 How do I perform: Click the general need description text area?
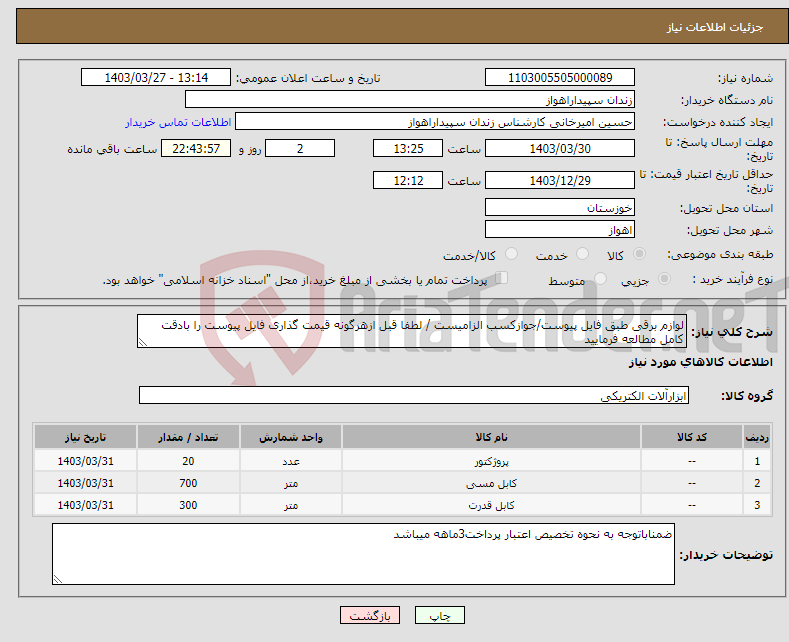(412, 332)
